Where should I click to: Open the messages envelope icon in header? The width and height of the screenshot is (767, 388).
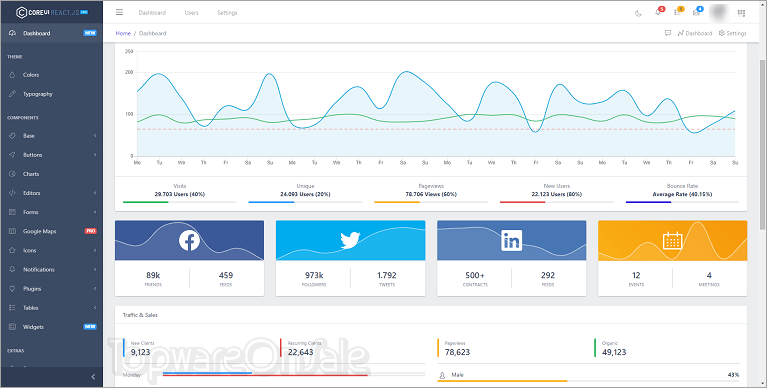pos(697,12)
